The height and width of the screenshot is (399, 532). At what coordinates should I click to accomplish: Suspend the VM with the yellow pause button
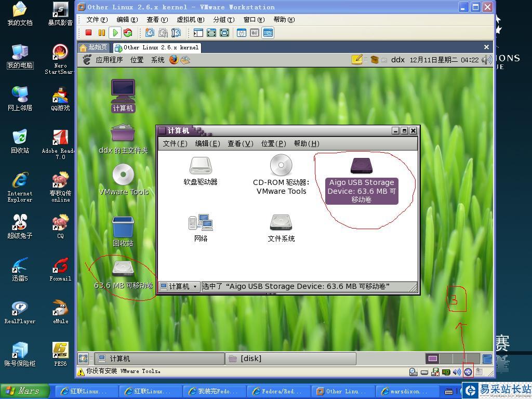101,33
